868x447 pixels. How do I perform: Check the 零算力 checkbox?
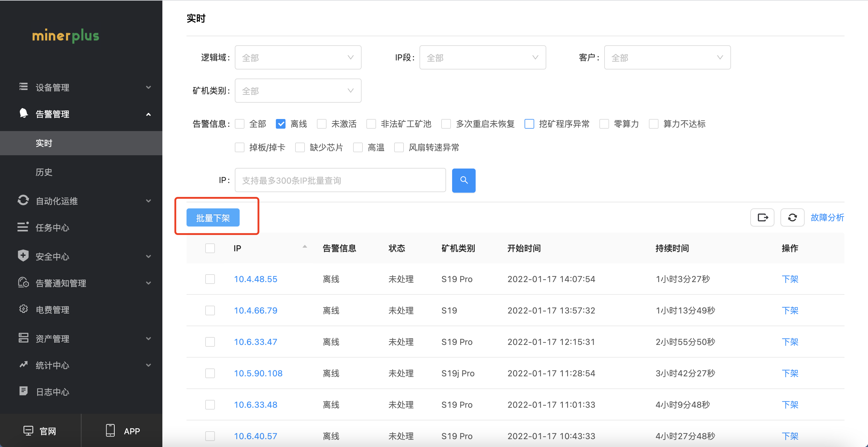[x=604, y=124]
